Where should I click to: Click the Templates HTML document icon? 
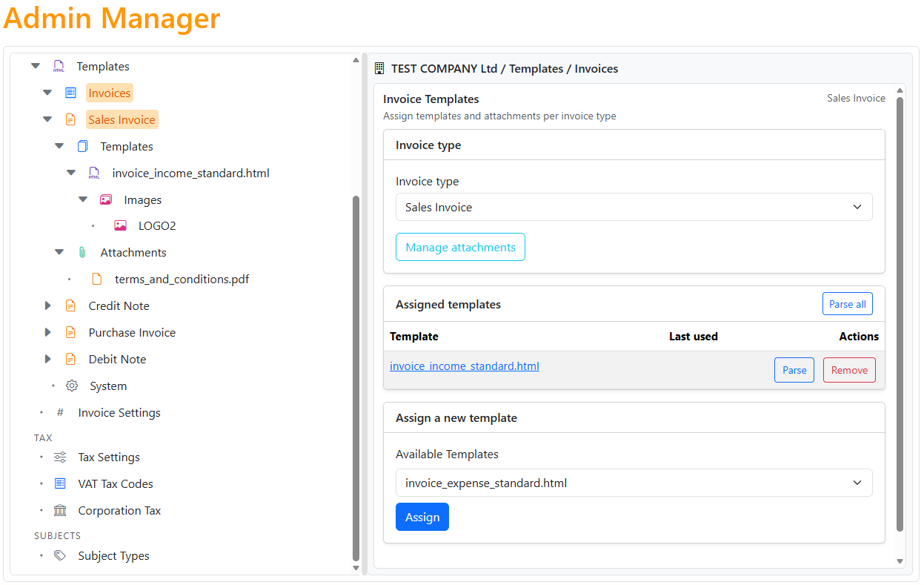pos(59,66)
